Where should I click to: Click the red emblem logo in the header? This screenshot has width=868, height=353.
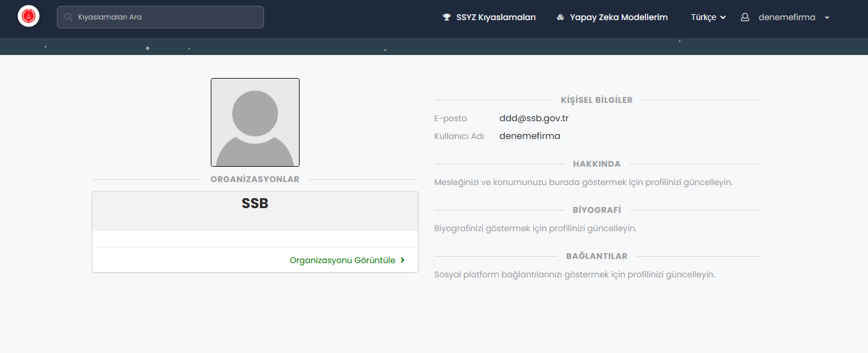pyautogui.click(x=28, y=17)
